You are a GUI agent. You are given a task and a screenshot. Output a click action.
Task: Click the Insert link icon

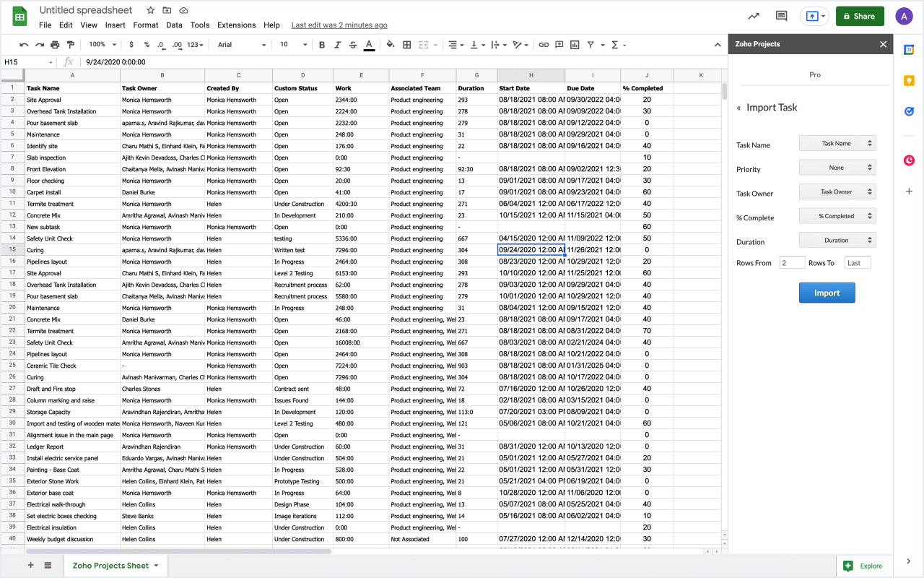(x=544, y=45)
